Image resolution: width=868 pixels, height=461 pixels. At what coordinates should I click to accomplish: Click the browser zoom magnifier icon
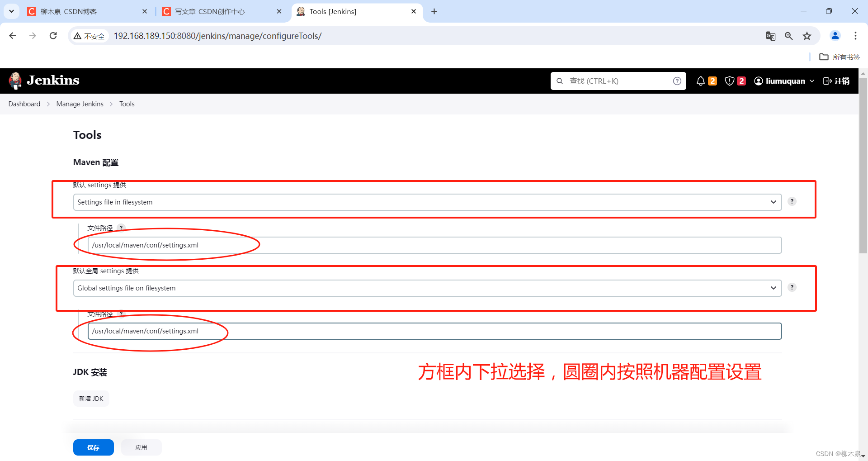(x=788, y=36)
